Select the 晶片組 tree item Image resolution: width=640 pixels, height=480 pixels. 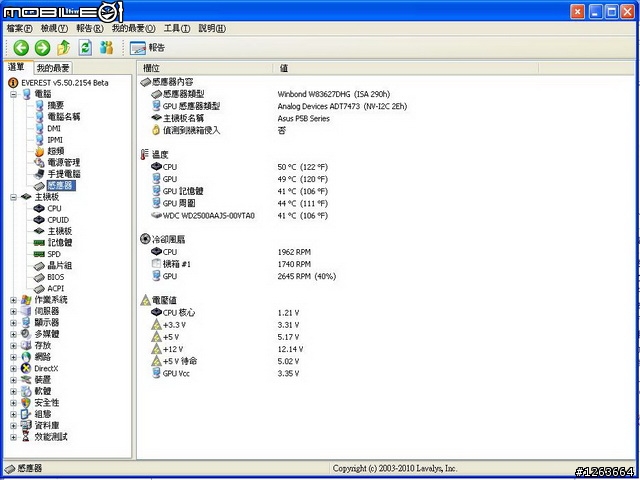click(60, 266)
